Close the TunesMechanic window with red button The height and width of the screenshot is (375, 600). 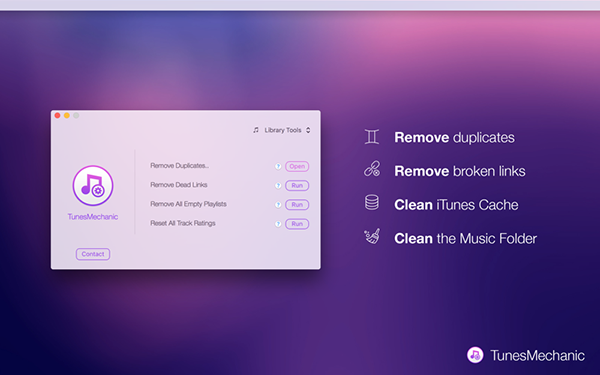pos(57,115)
